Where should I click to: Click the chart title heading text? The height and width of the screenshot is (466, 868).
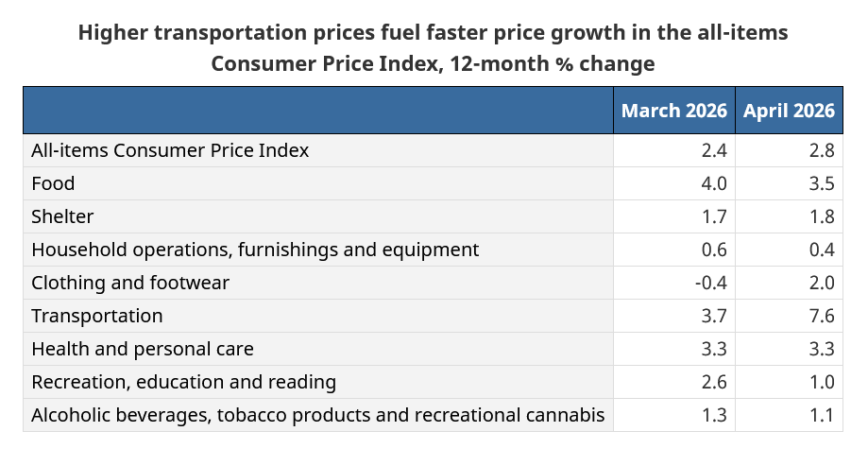coord(433,48)
